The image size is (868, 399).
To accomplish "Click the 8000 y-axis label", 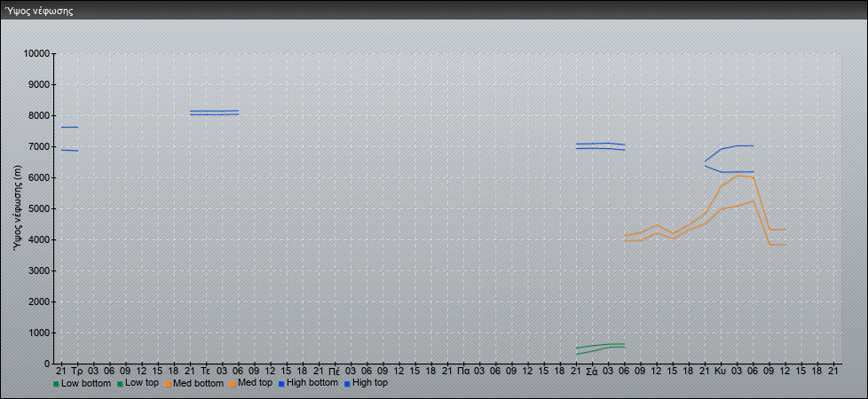I will 39,115.
